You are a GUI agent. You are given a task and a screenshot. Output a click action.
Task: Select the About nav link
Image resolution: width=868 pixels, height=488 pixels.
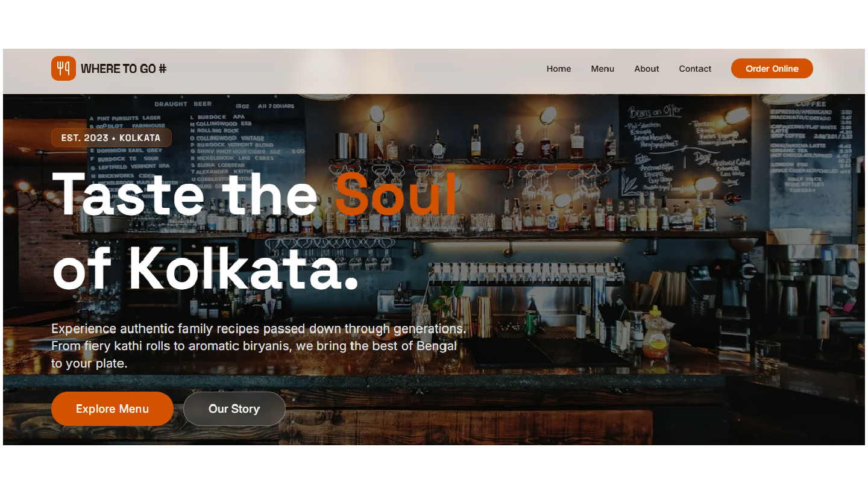647,69
